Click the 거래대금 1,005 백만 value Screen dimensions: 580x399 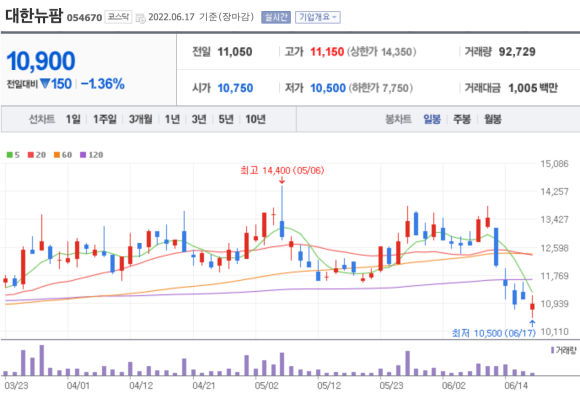pyautogui.click(x=533, y=88)
